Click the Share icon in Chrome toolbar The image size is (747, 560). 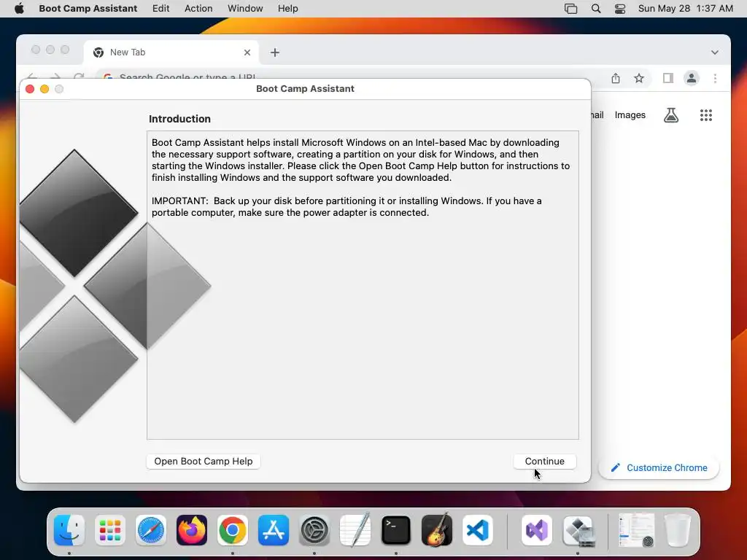tap(616, 78)
